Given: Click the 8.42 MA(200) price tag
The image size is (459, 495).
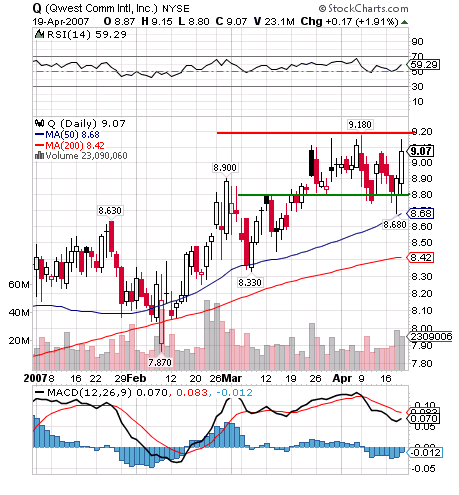Looking at the screenshot, I should tap(420, 257).
